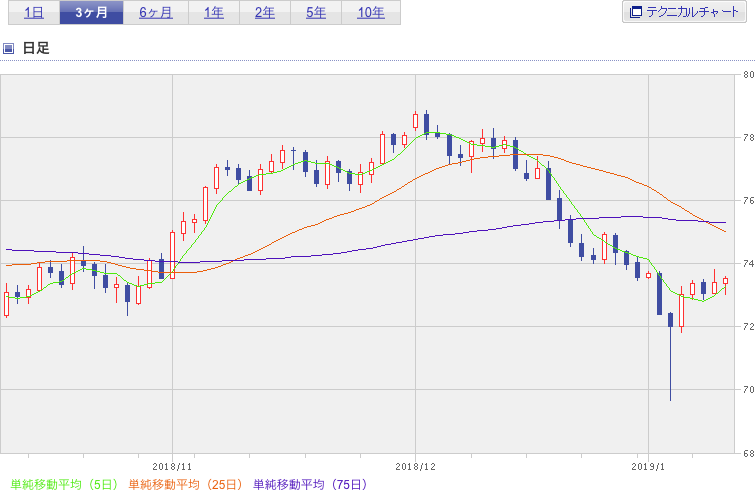Screen dimensions: 755x493
Task: Click the 単純移動平均（5日）legend label
Action: tap(64, 484)
